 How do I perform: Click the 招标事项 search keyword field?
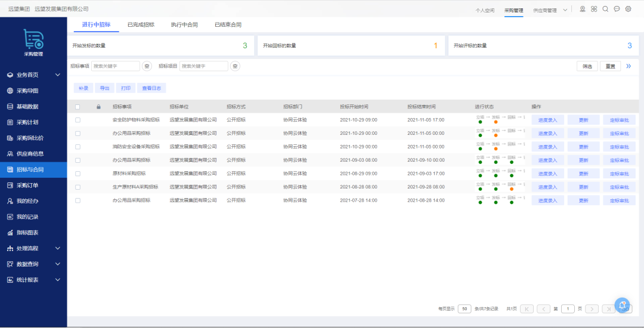[x=116, y=66]
